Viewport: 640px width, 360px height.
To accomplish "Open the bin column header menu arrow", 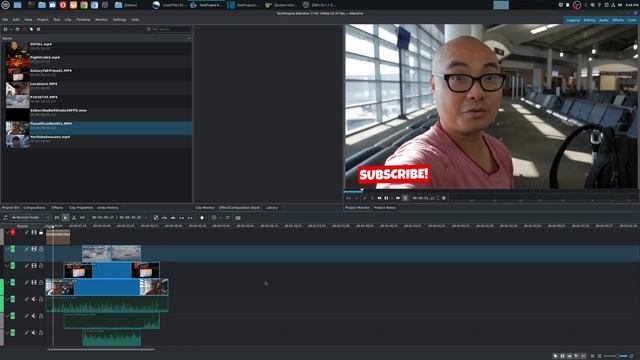I will [189, 38].
